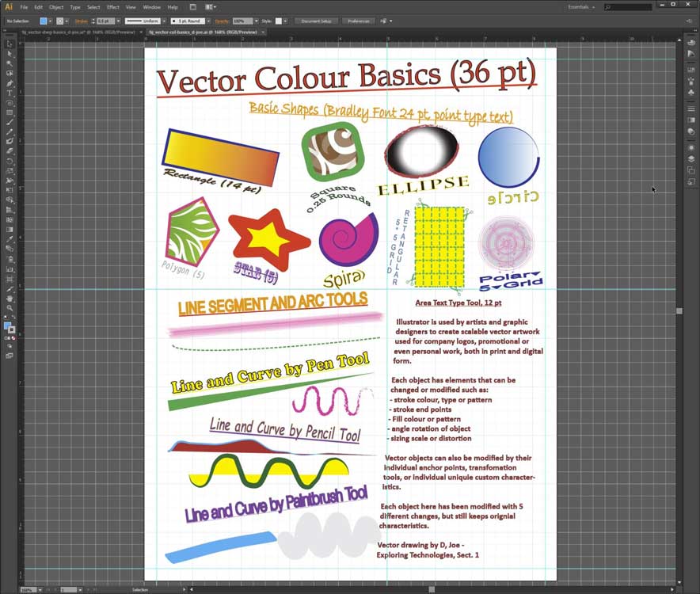
Task: Click the Preferences button
Action: click(x=358, y=21)
